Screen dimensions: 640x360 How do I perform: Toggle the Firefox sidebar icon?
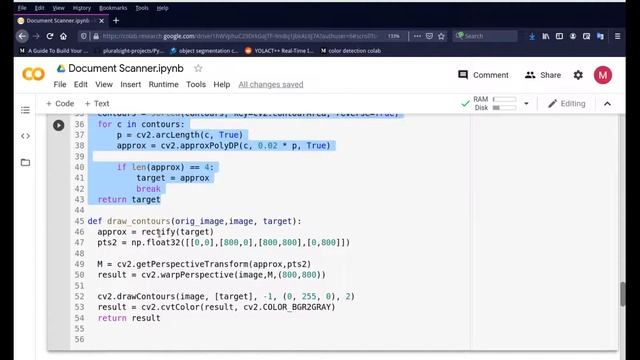559,36
